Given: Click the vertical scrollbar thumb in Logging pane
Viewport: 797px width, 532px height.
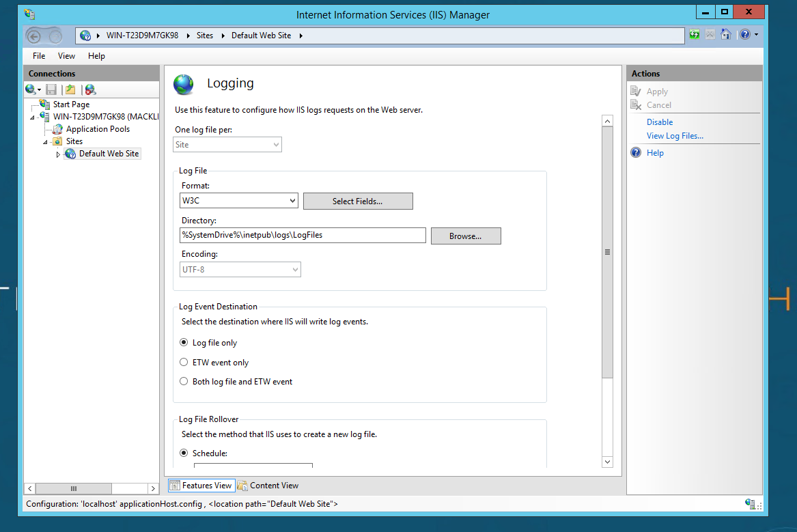Looking at the screenshot, I should click(x=607, y=252).
